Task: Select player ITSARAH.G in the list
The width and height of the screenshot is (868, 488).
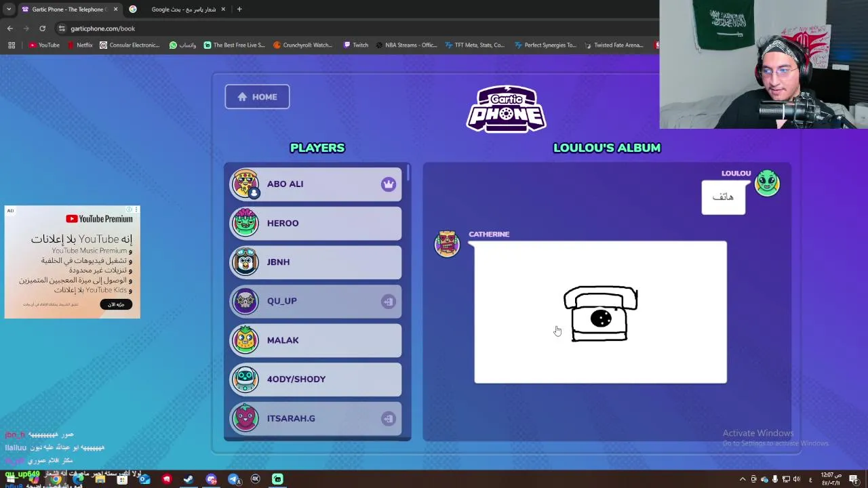Action: point(315,418)
